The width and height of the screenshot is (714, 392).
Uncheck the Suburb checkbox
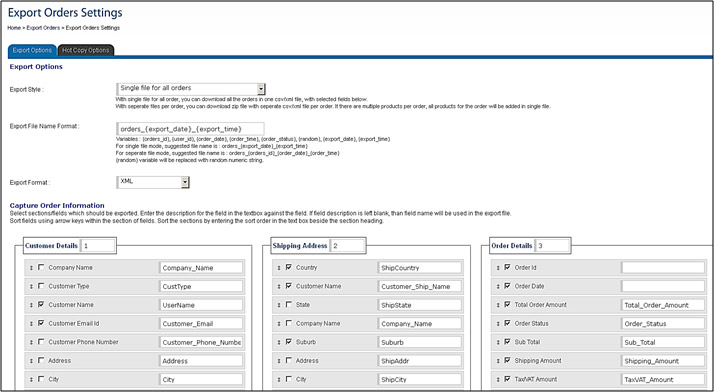pos(289,341)
